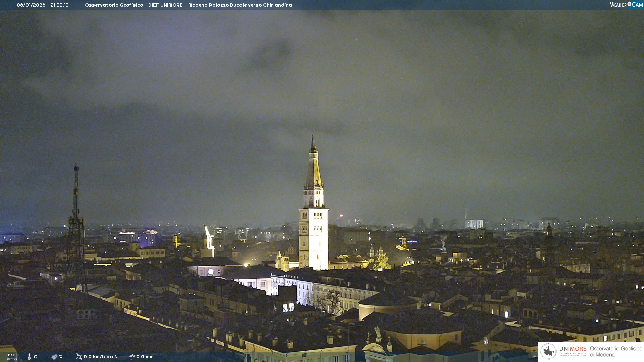The height and width of the screenshot is (362, 644).
Task: Open the UNIMORE university wordmark
Action: 573,349
